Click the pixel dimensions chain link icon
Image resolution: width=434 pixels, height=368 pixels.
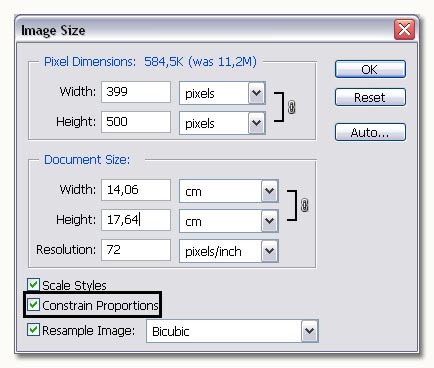[x=291, y=107]
